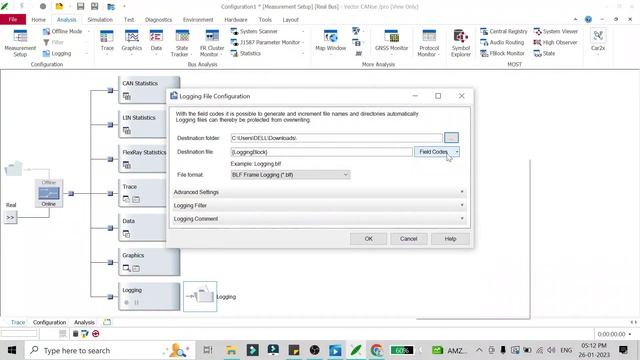Open the State Tracker dropdown arrow
The width and height of the screenshot is (640, 360).
tap(191, 55)
